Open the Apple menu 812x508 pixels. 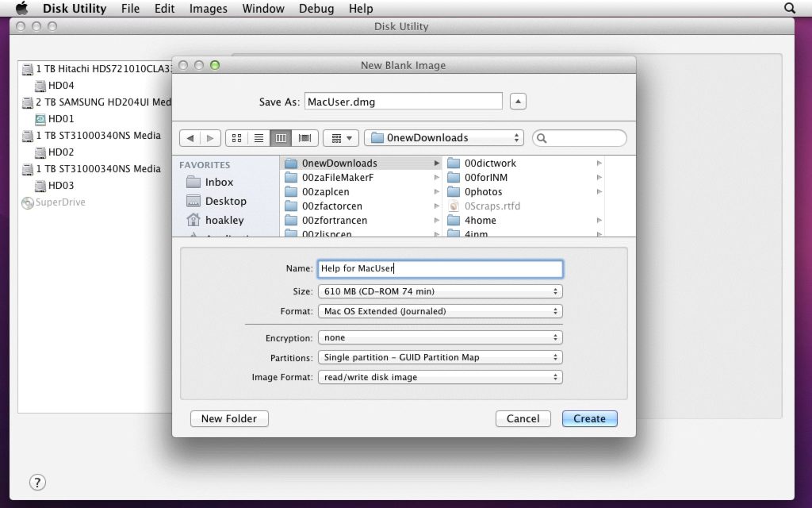click(21, 8)
